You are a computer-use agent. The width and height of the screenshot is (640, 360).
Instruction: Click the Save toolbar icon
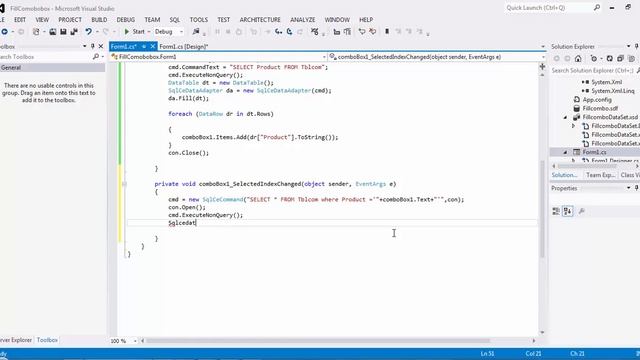63,32
